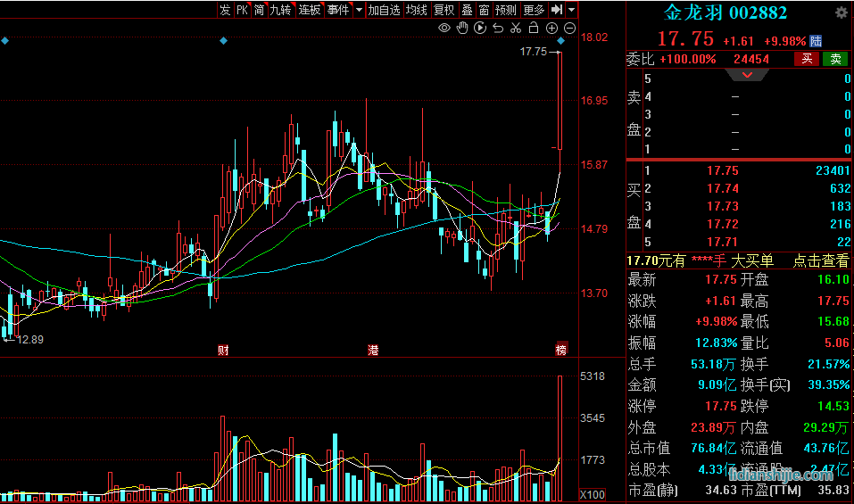Select the hand pan tool
Screen dimensions: 854x504
[x=462, y=29]
